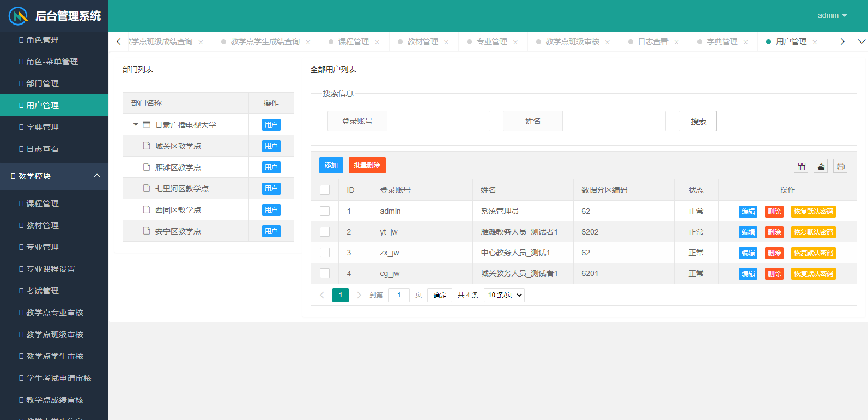868x420 pixels.
Task: Open the 10 条/页 page size dropdown
Action: click(x=505, y=295)
